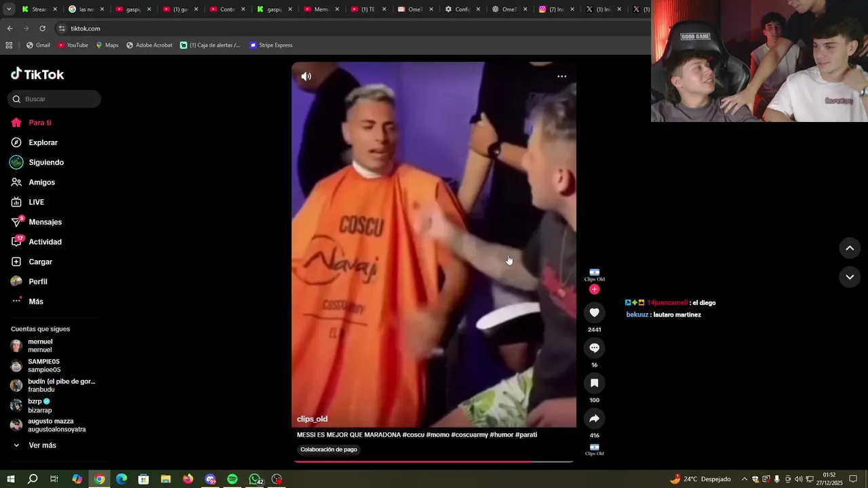Open Mensajes inbox
This screenshot has width=868, height=488.
click(37, 222)
